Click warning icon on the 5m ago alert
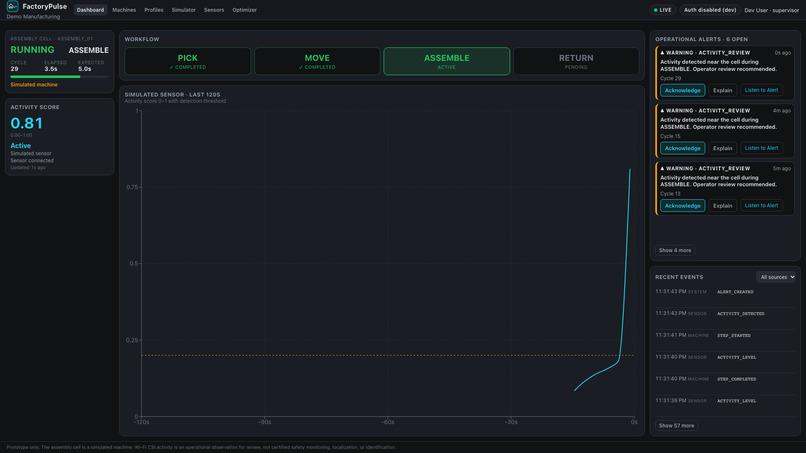 662,168
